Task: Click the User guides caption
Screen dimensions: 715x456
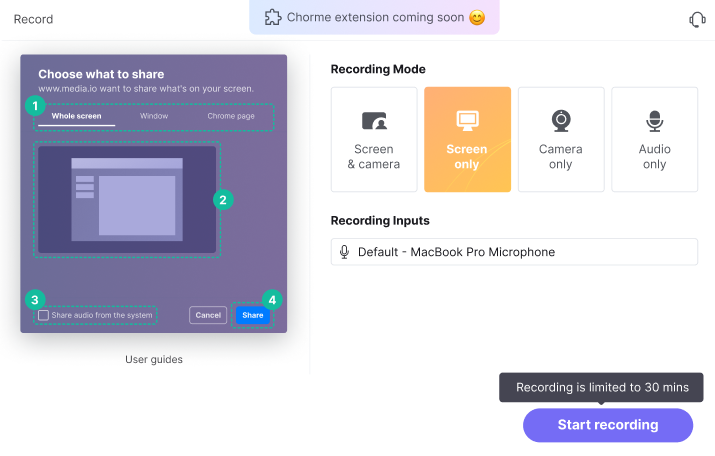Action: coord(154,359)
